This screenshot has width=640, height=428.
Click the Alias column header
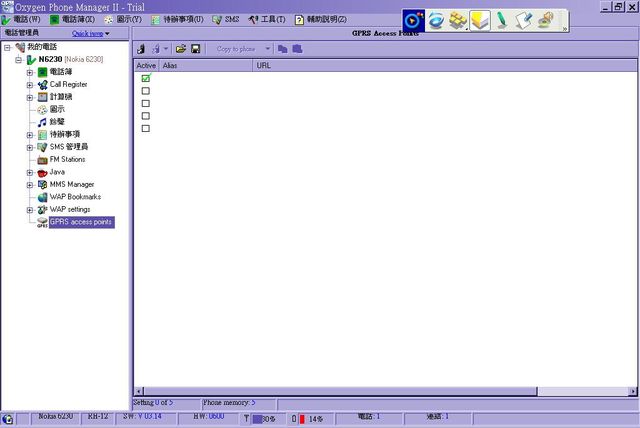pos(205,65)
